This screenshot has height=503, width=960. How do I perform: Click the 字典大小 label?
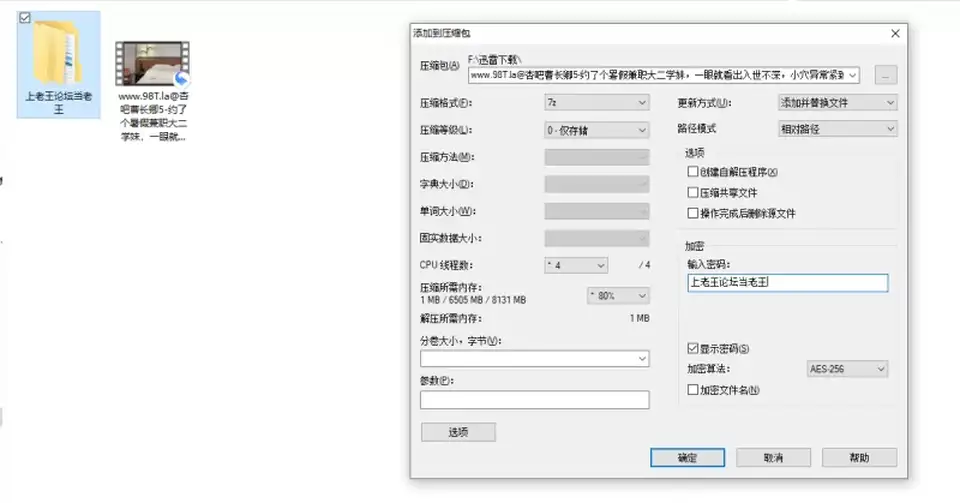tap(447, 184)
